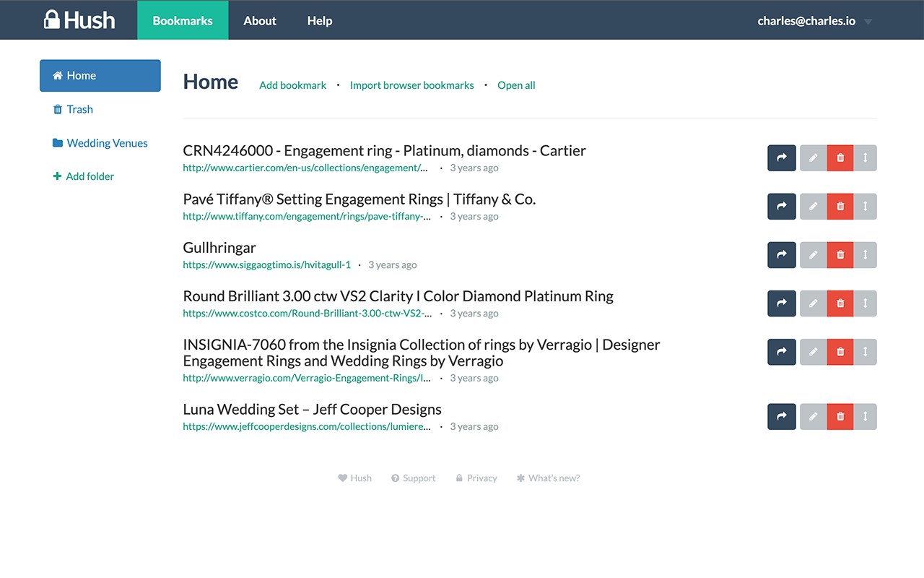Open the CRN4246000 Cartier bookmark title

[x=385, y=150]
